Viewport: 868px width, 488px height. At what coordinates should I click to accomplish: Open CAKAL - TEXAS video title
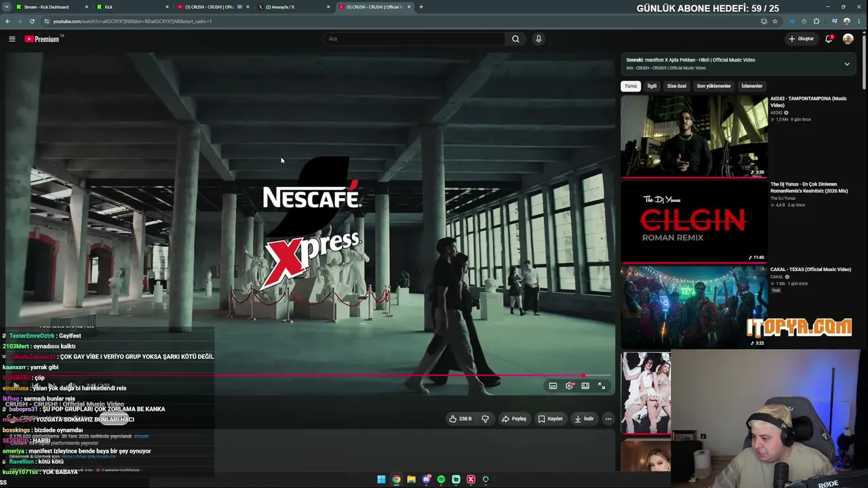point(810,269)
